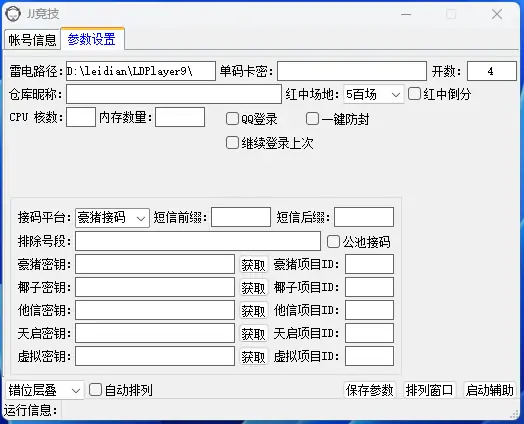Open the 红中场地 dropdown showing 5百场
524x424 pixels.
(374, 94)
